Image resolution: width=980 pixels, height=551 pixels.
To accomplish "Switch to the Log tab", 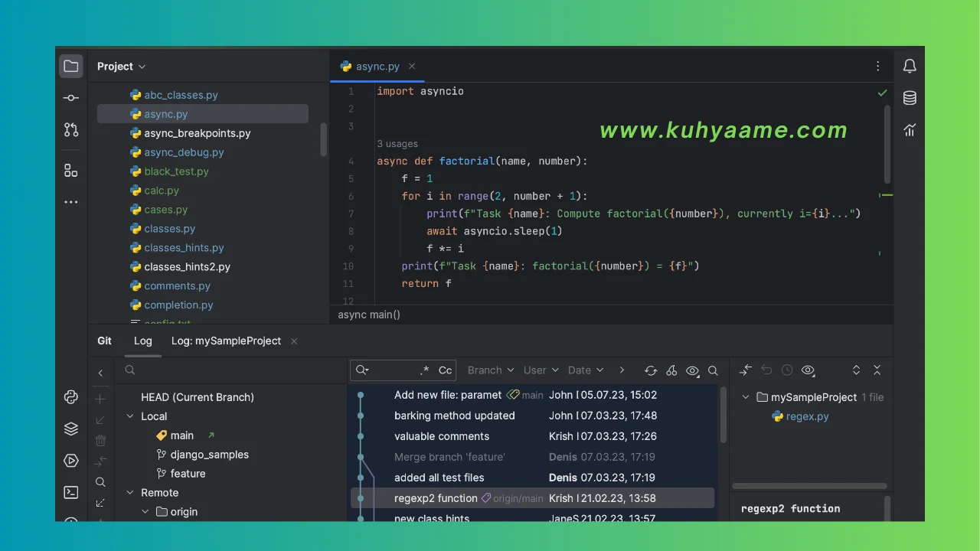I will 143,341.
